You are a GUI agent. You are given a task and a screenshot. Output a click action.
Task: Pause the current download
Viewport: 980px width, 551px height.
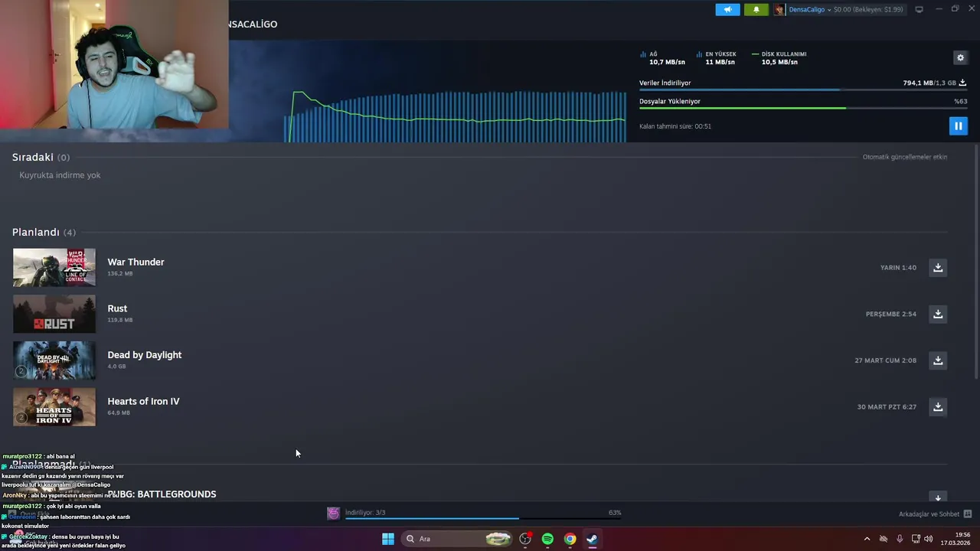[958, 126]
